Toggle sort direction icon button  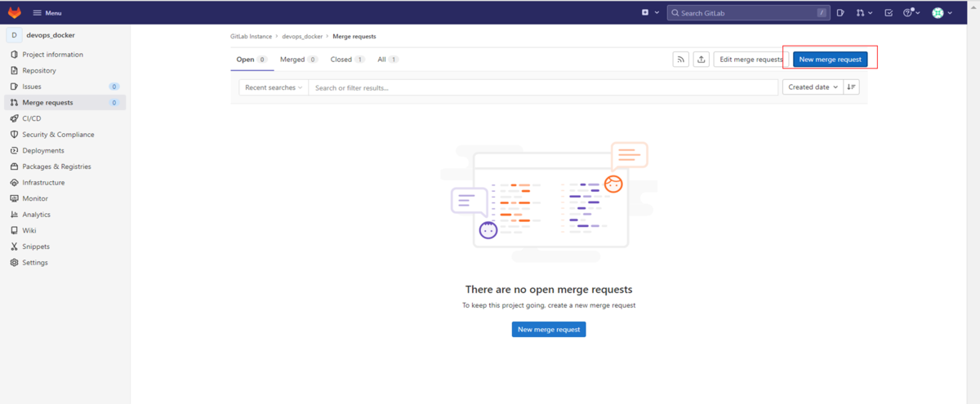click(852, 87)
